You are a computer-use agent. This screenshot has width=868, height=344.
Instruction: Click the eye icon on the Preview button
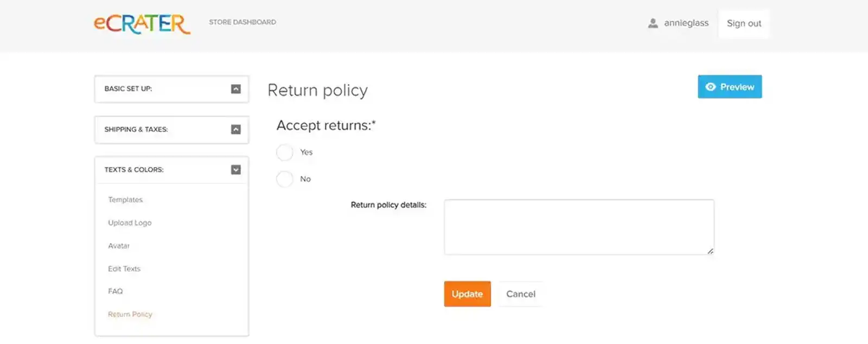click(x=711, y=86)
